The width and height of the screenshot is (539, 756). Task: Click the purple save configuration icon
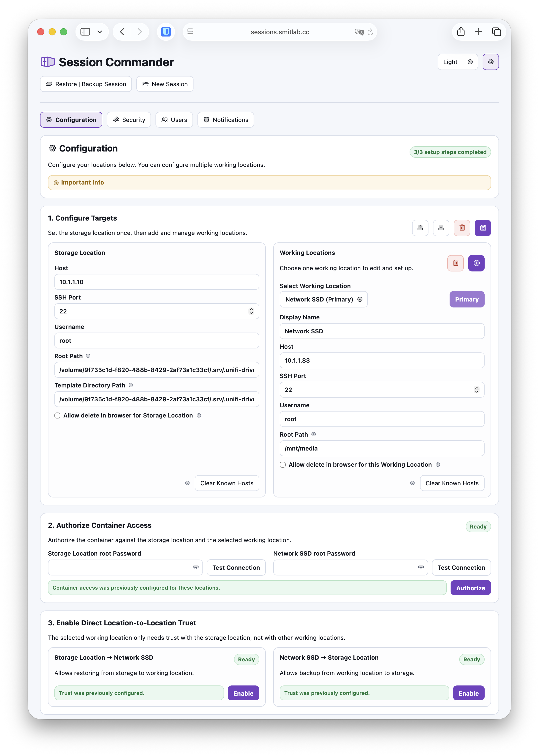point(483,228)
